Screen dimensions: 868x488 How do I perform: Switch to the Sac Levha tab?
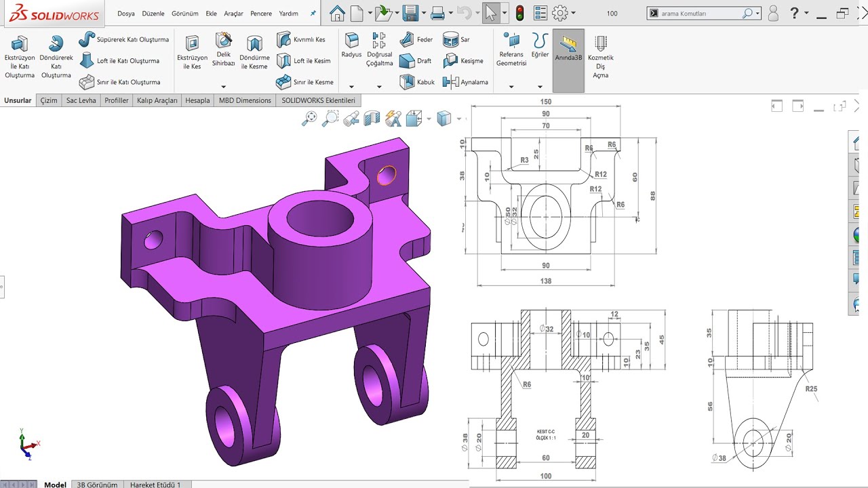click(x=81, y=100)
